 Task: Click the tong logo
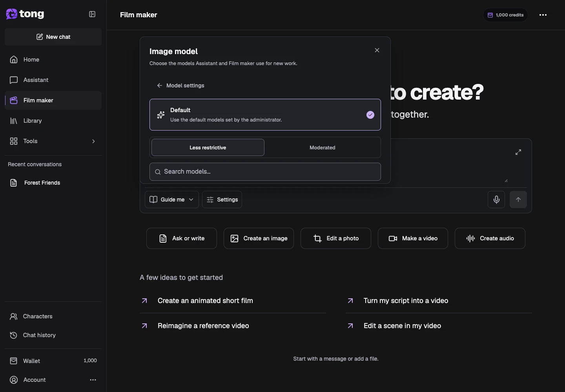[x=25, y=14]
